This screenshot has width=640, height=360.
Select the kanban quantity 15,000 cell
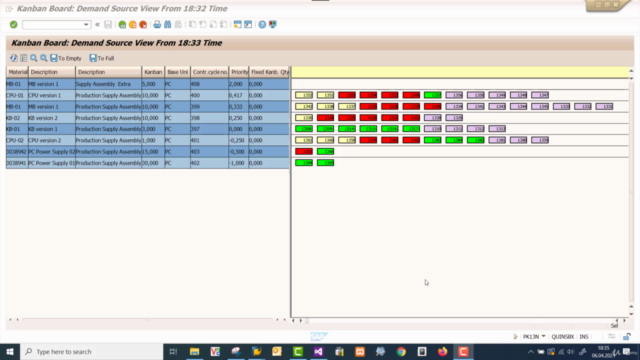click(x=153, y=152)
